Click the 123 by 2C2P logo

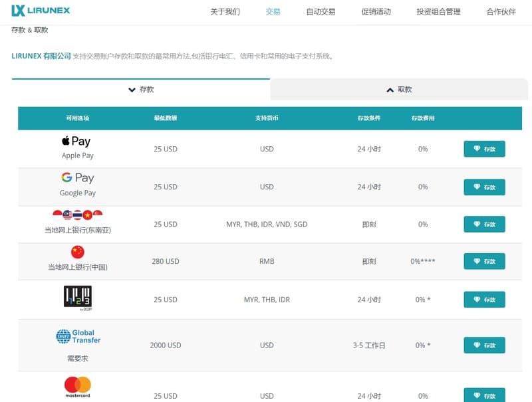point(78,298)
